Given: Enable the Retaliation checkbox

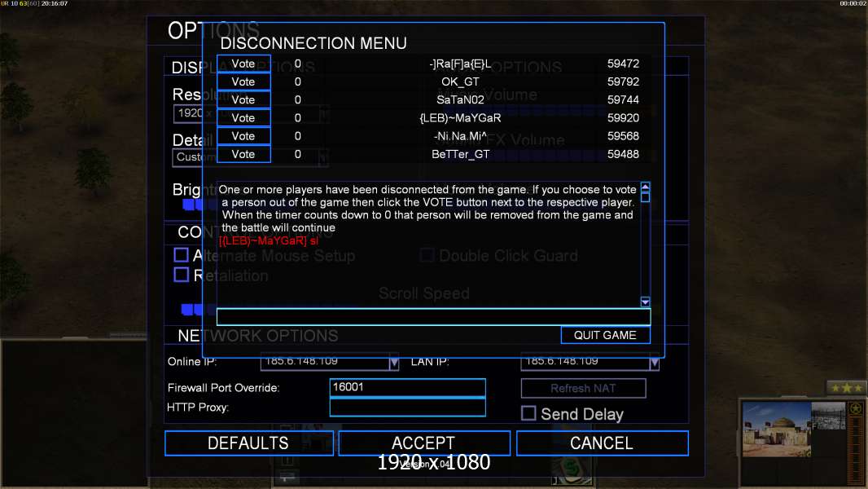Looking at the screenshot, I should [x=181, y=275].
